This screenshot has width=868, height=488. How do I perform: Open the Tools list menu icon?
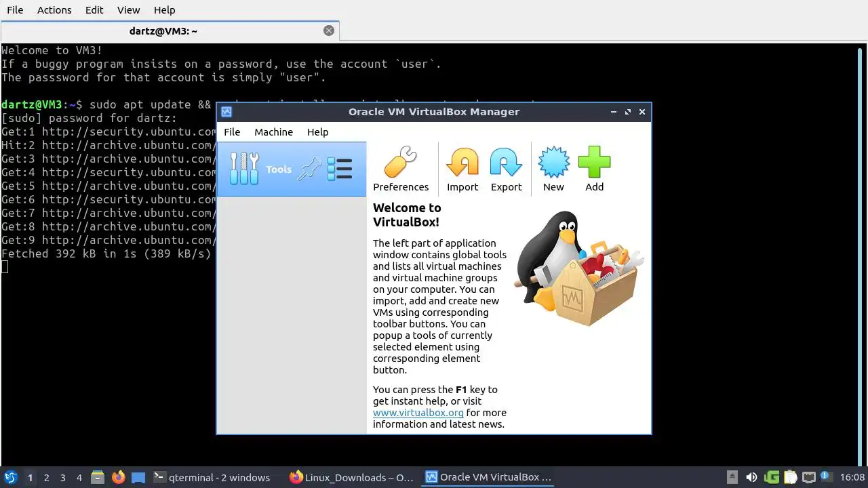339,169
